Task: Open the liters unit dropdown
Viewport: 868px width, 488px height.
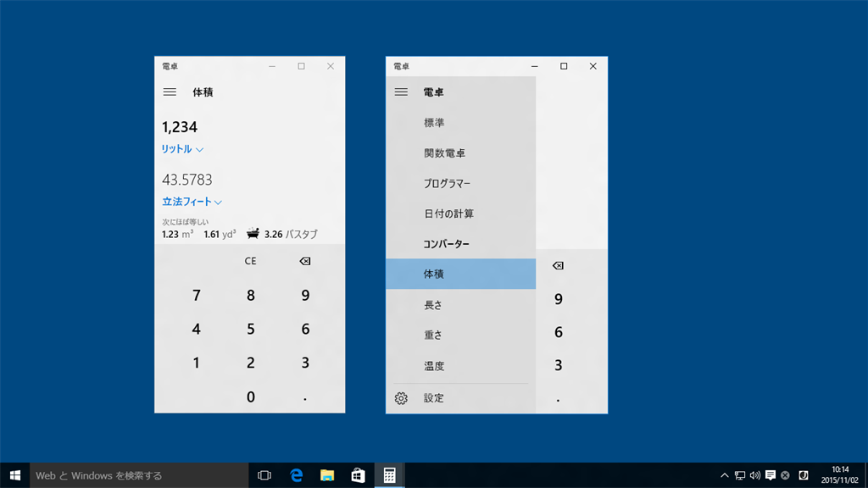Action: pyautogui.click(x=183, y=149)
